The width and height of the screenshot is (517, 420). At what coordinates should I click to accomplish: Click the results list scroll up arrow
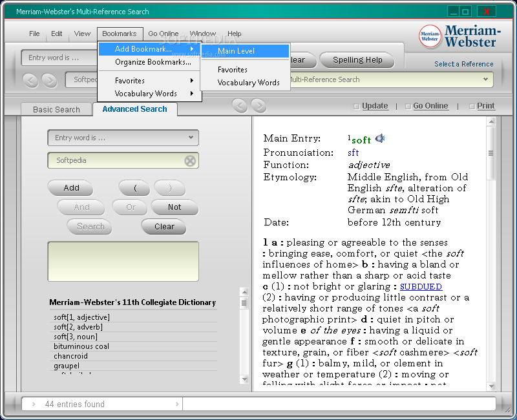245,292
